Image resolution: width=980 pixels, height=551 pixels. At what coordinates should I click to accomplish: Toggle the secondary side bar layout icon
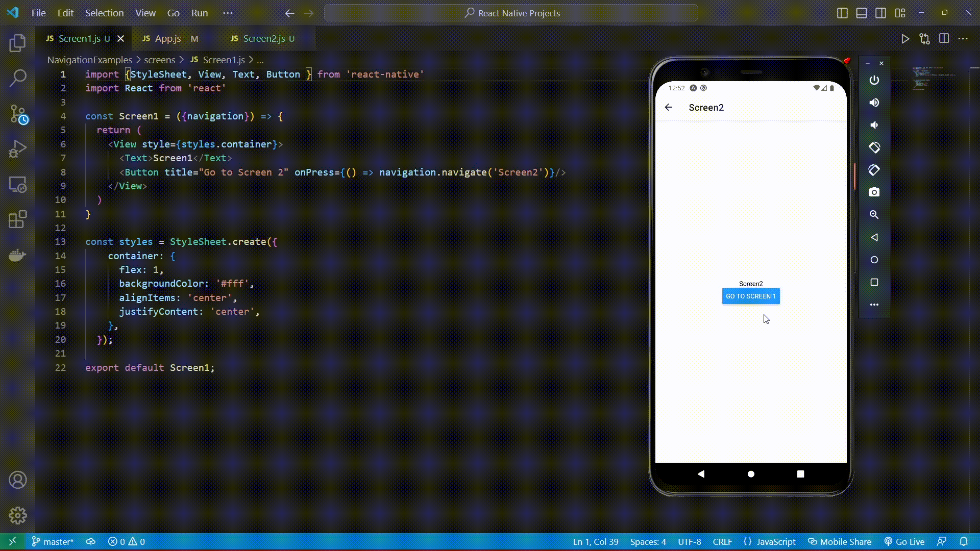click(880, 13)
